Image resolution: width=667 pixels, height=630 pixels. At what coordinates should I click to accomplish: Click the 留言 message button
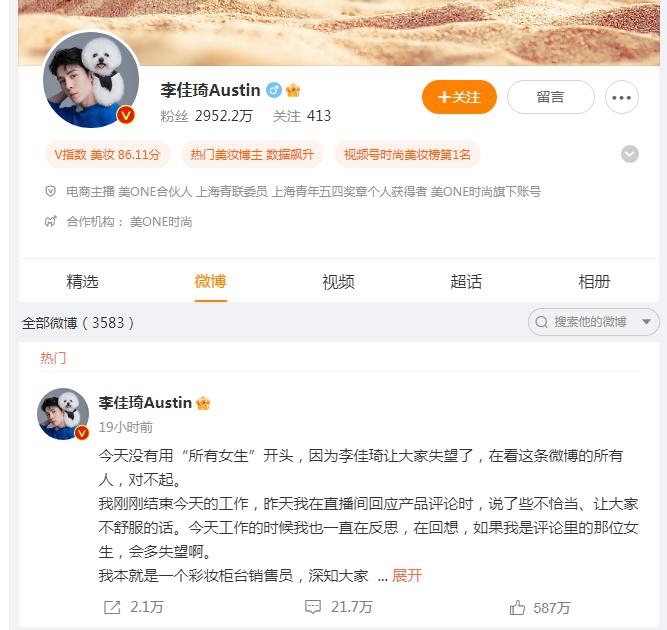[x=550, y=97]
